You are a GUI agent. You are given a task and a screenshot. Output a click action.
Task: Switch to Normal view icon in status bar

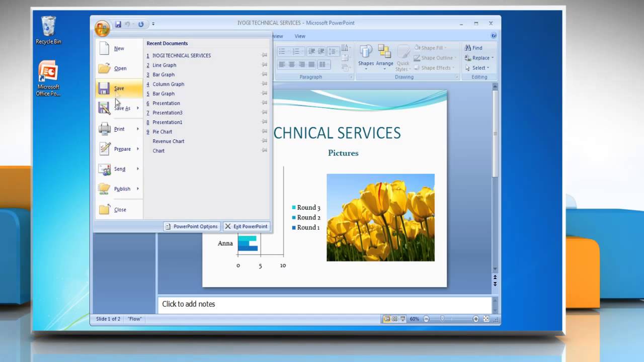click(387, 319)
